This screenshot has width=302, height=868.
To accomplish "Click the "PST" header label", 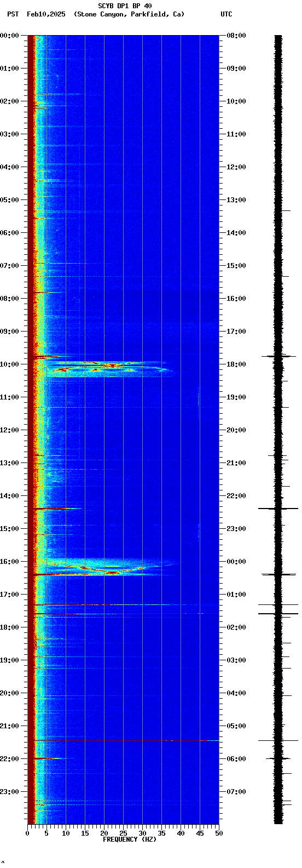I will point(13,14).
